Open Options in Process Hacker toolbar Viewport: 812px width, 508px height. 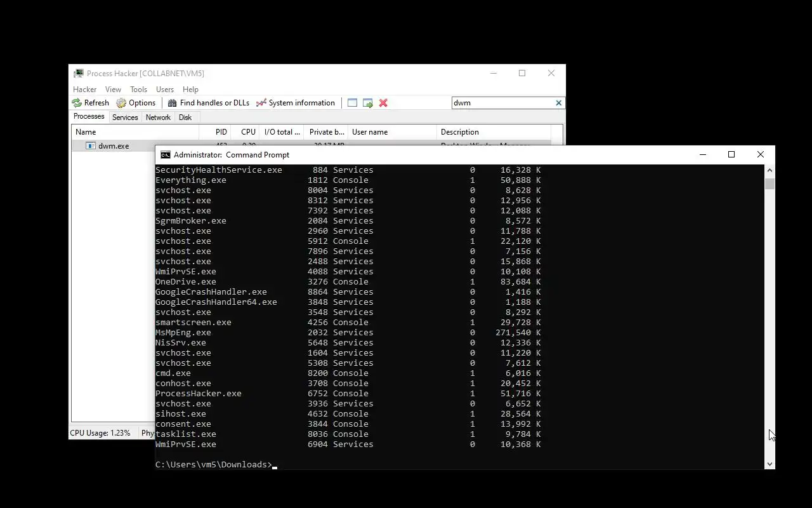click(136, 103)
